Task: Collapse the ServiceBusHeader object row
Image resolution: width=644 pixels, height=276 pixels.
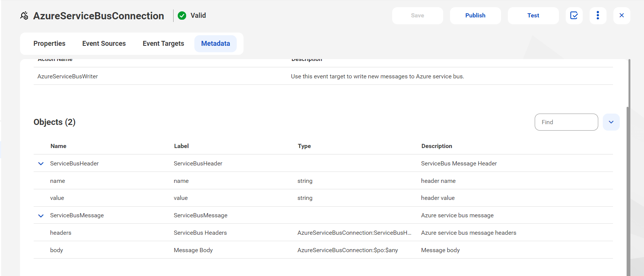Action: 41,164
